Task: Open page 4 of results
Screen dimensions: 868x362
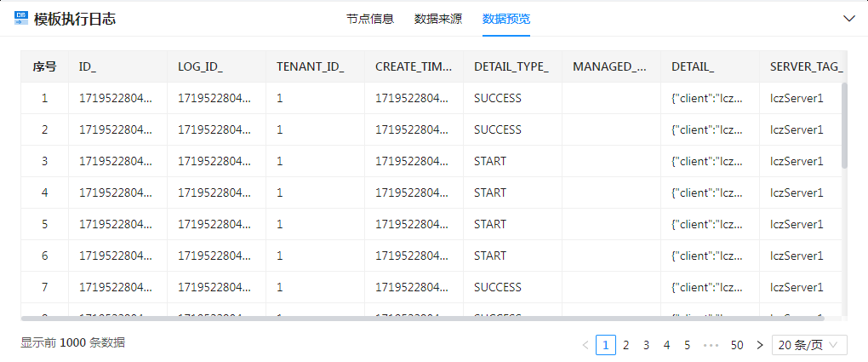Action: pyautogui.click(x=667, y=345)
